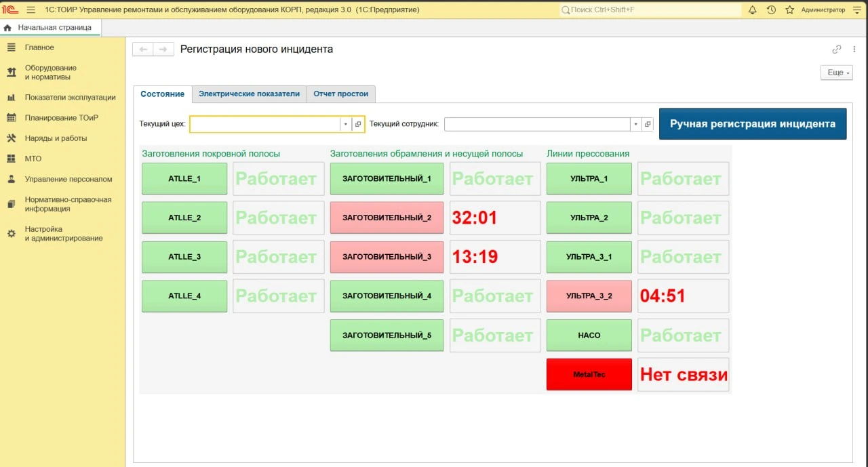Click the ATLLE_4 equipment button
This screenshot has width=868, height=467.
(184, 296)
